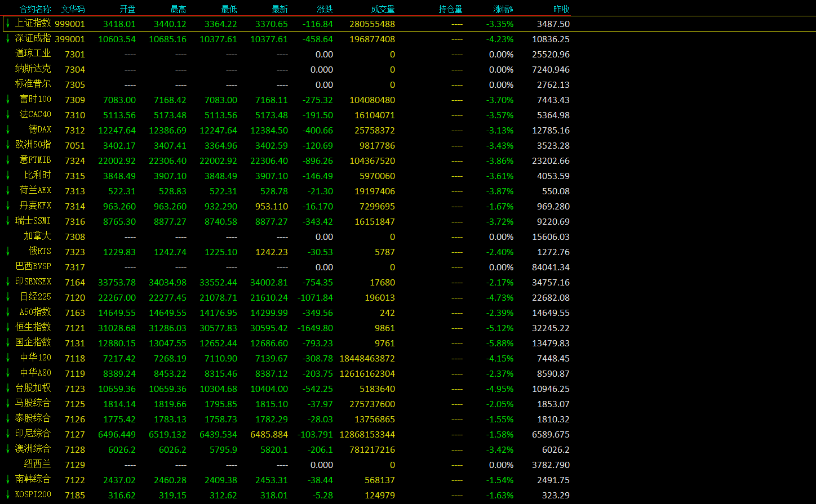The width and height of the screenshot is (816, 504).
Task: Click the falling arrow beside 日经225
Action: pos(8,297)
